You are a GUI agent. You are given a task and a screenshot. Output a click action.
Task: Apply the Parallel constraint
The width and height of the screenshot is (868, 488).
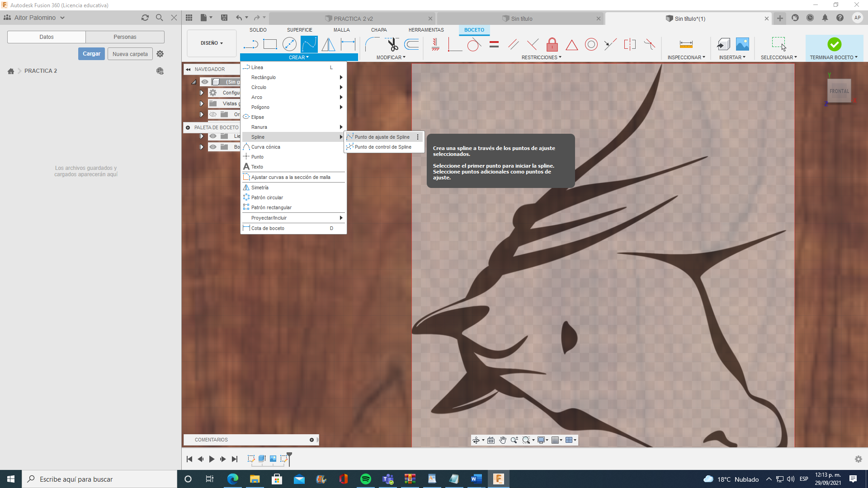point(513,44)
